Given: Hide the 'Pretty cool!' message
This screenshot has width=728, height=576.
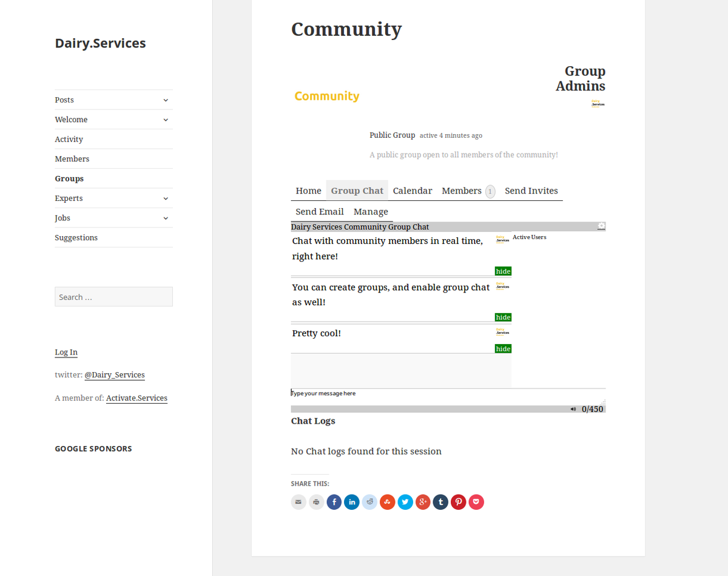Looking at the screenshot, I should (503, 349).
